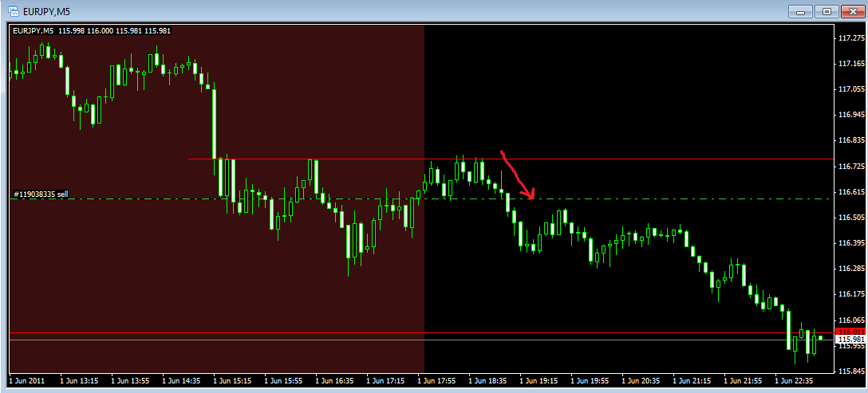Viewport: 868px width, 393px height.
Task: Click the current bid price label 115.981
Action: [x=847, y=340]
